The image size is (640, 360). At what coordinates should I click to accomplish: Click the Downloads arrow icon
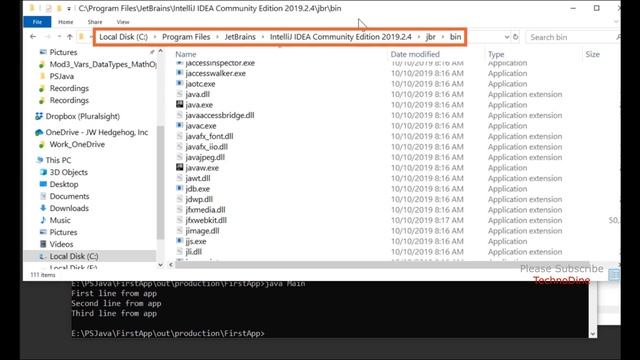(x=43, y=208)
